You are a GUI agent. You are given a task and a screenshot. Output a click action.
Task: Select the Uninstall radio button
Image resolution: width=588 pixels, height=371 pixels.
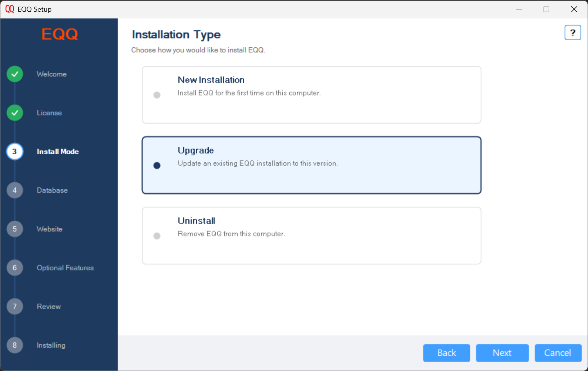tap(157, 236)
